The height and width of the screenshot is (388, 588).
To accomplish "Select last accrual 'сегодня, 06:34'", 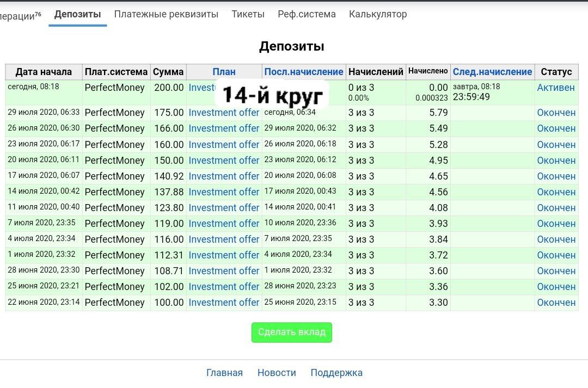I will click(x=290, y=112).
